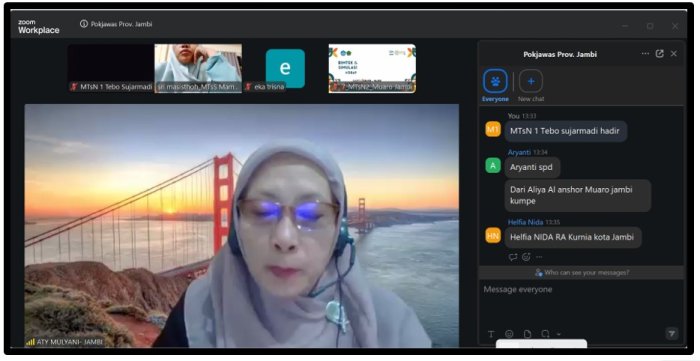Image resolution: width=700 pixels, height=361 pixels.
Task: Click Who can see your messages link
Action: tap(582, 272)
